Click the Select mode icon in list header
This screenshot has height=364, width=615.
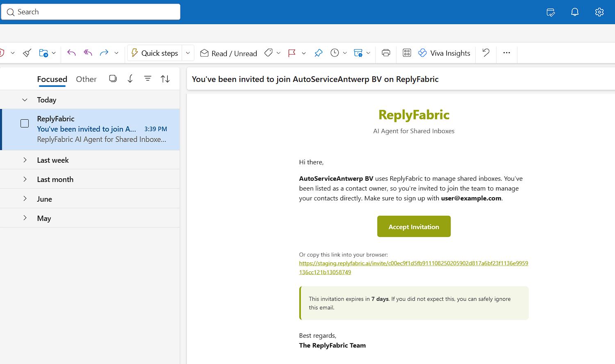(113, 79)
